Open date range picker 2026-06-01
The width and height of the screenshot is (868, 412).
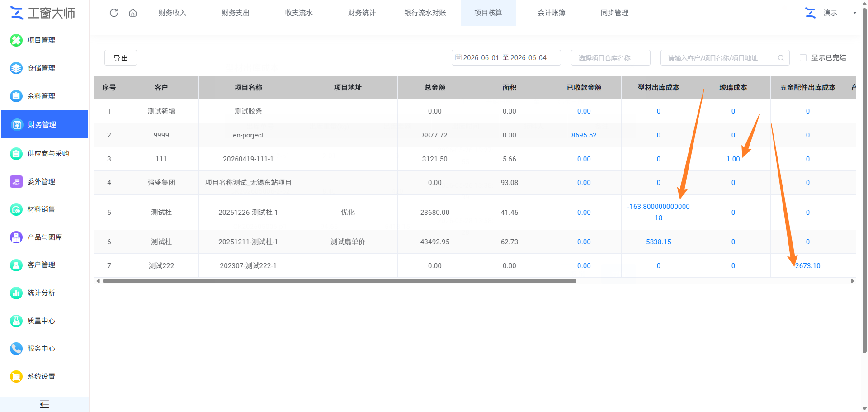tap(506, 58)
